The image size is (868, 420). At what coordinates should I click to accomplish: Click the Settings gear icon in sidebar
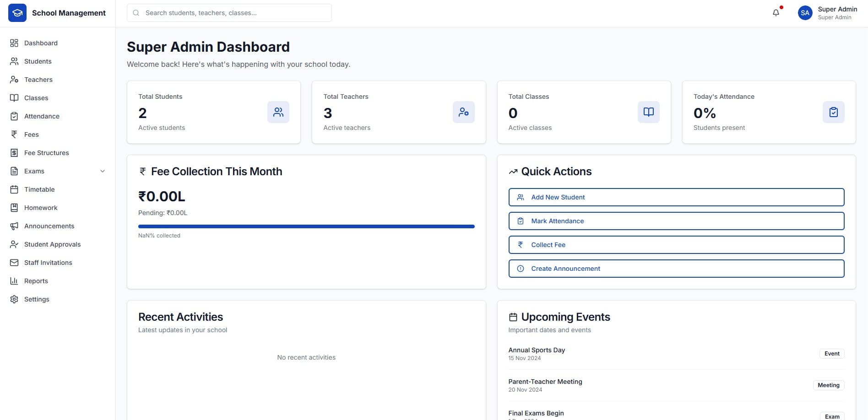[14, 299]
